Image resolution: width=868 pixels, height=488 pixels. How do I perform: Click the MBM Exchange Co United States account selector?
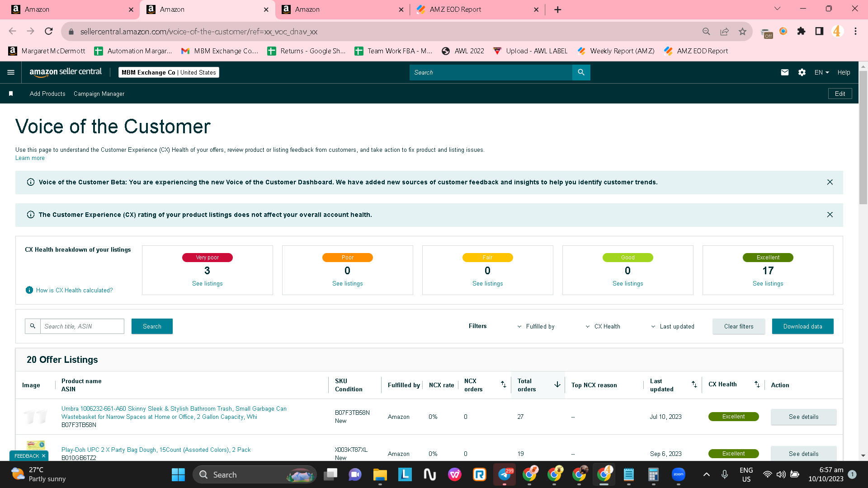coord(169,72)
